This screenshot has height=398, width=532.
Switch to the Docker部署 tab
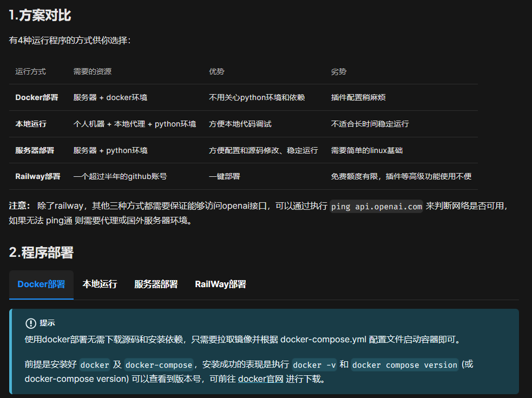click(41, 284)
